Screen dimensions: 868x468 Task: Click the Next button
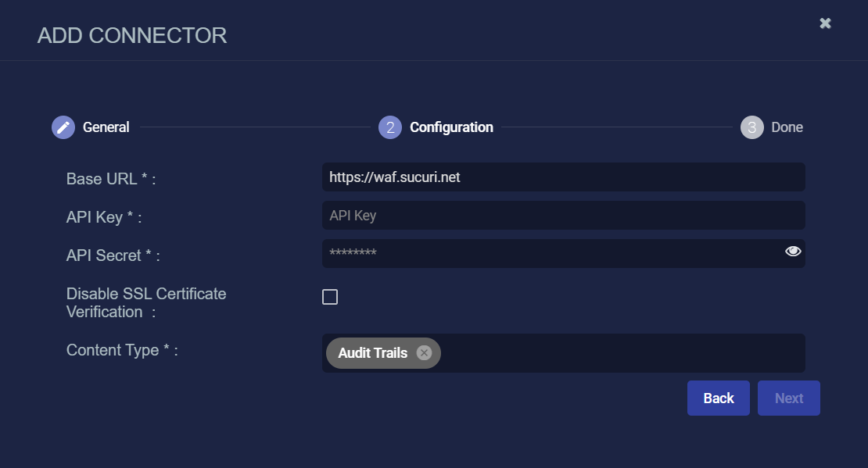pos(789,398)
